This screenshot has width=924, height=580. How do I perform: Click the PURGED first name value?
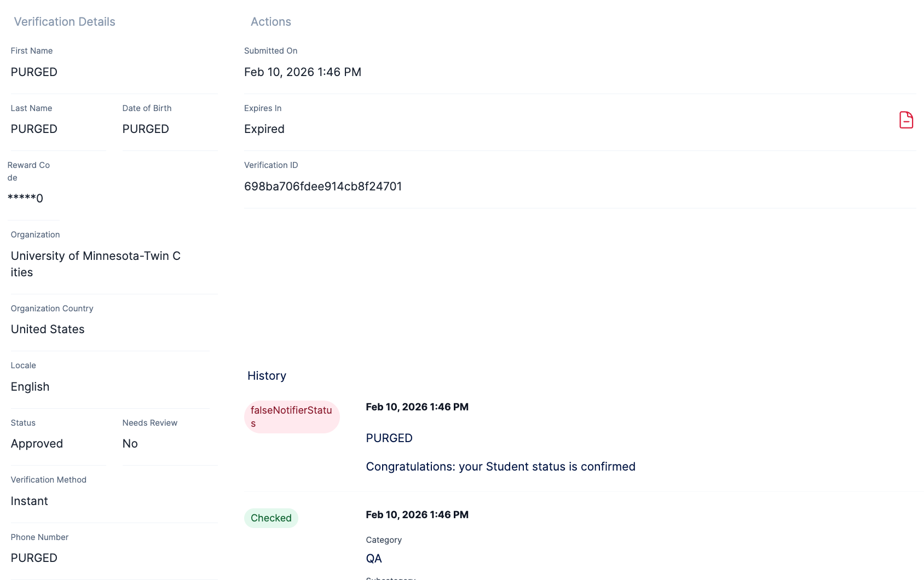[x=34, y=72]
